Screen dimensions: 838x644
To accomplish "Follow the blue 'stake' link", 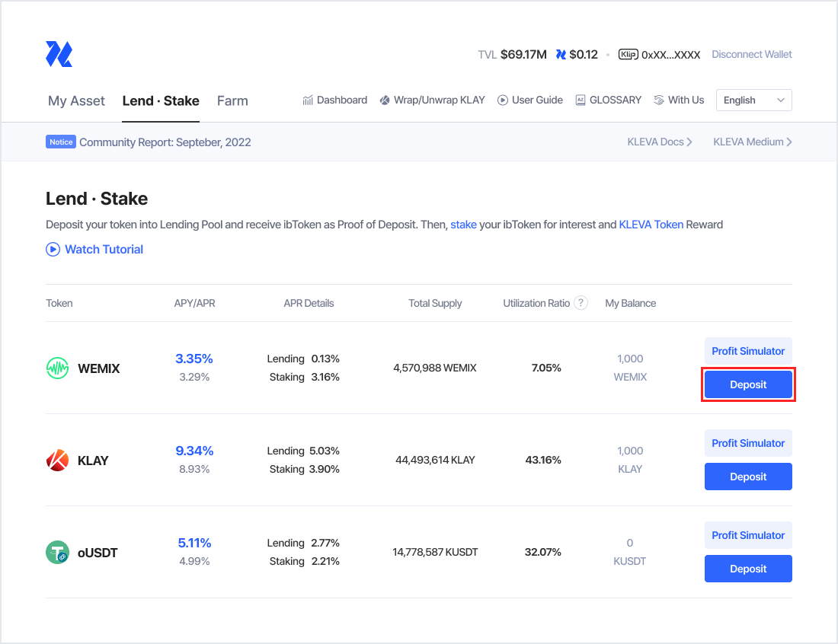I will coord(463,225).
